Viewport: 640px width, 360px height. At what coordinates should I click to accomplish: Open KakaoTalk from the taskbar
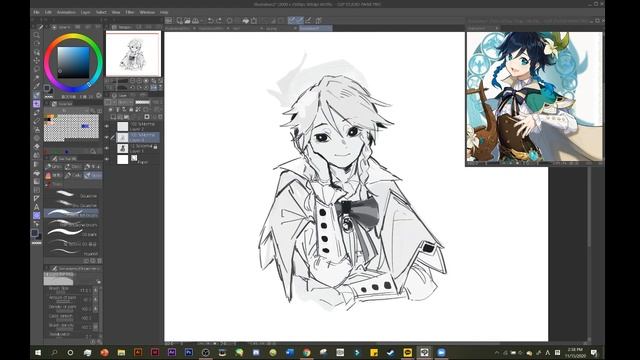(407, 352)
